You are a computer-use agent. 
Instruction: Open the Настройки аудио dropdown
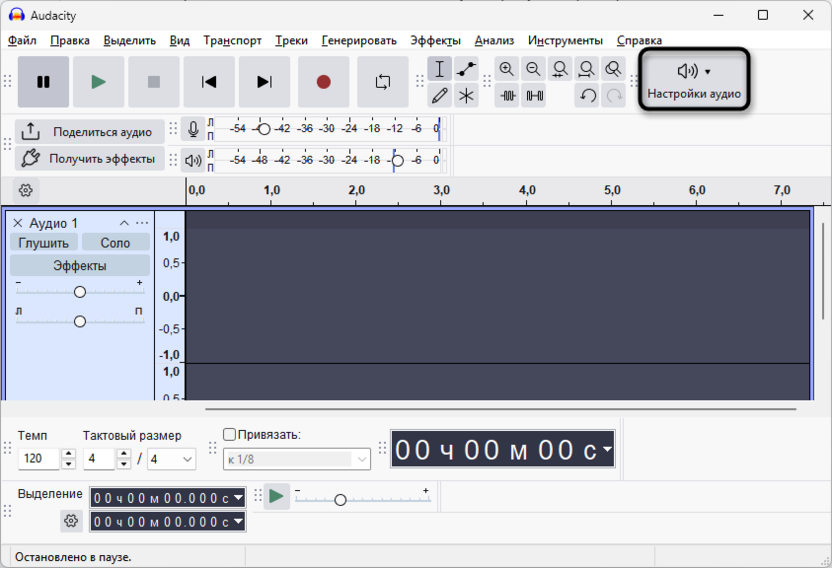coord(694,80)
